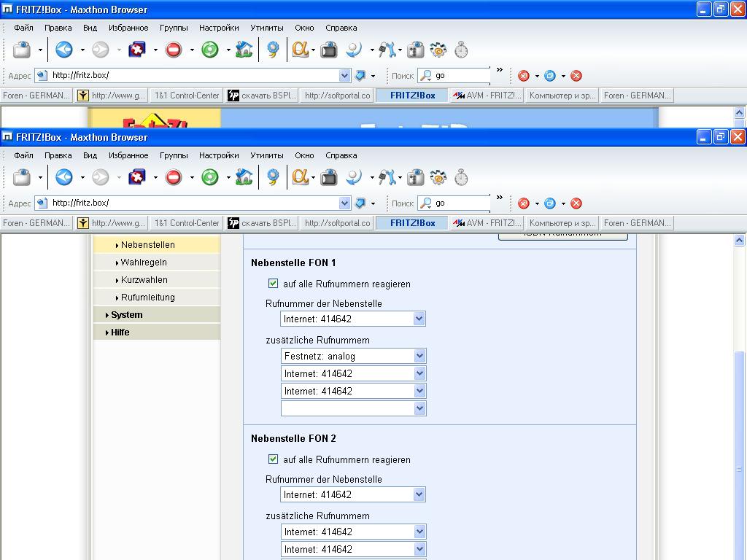Screen dimensions: 747x560
Task: Open the Nebenstellen sidebar link
Action: (147, 245)
